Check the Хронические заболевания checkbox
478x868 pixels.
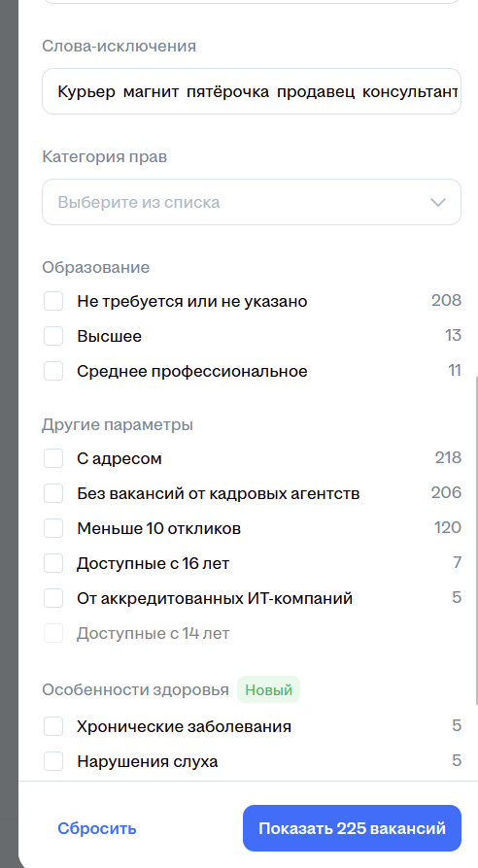(x=53, y=726)
